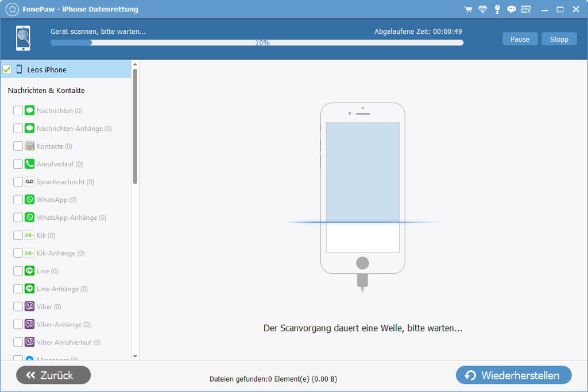Click the Viber-Anhänge icon
The image size is (588, 392).
tap(30, 324)
